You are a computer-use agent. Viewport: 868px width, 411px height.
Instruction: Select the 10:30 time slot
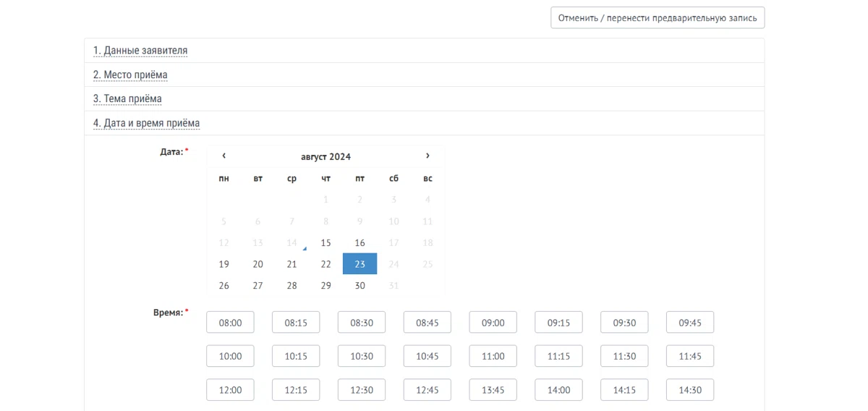[362, 356]
